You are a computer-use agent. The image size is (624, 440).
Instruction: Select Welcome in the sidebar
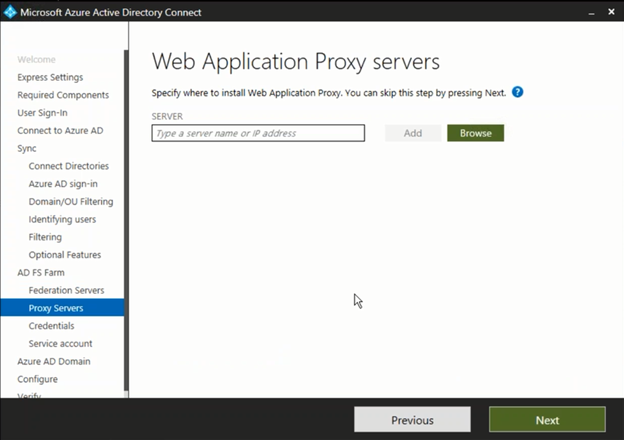point(36,60)
